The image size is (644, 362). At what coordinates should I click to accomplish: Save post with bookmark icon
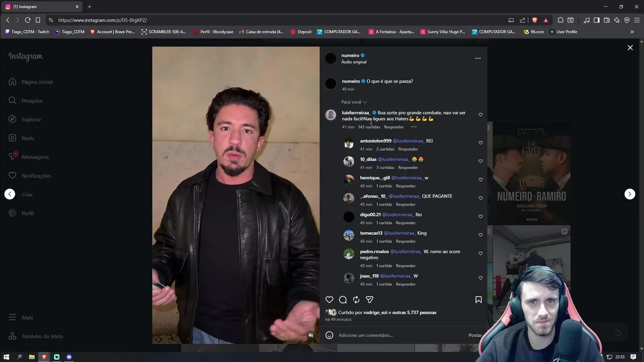tap(478, 300)
